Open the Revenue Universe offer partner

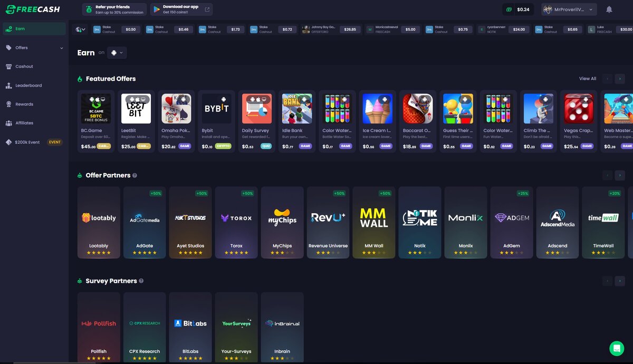coord(328,223)
